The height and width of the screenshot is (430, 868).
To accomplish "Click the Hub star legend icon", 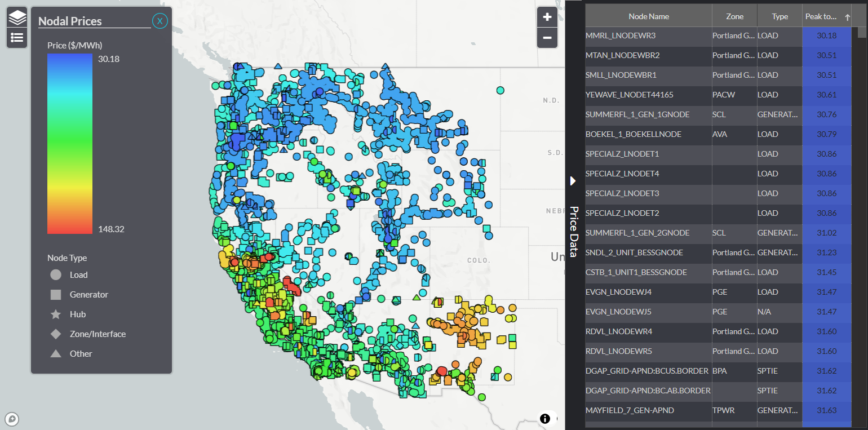I will (56, 314).
